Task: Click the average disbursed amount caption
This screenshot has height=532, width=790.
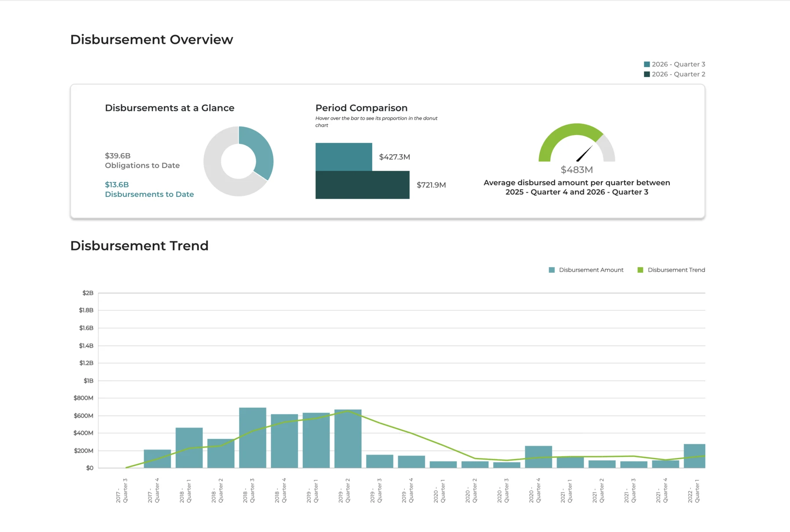Action: (577, 187)
